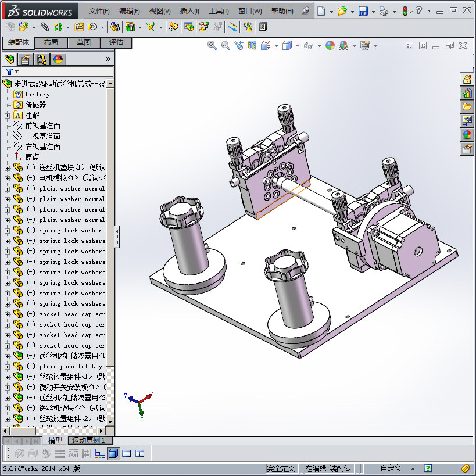Toggle Hide/Show Items glasses icon

(x=309, y=46)
